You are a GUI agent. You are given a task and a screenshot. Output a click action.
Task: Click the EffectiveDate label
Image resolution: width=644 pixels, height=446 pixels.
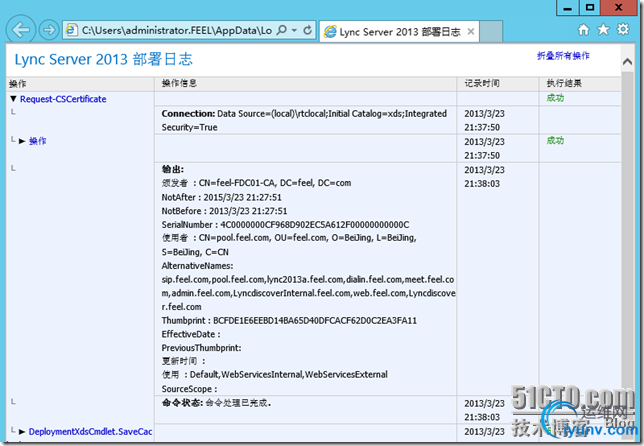coord(191,334)
